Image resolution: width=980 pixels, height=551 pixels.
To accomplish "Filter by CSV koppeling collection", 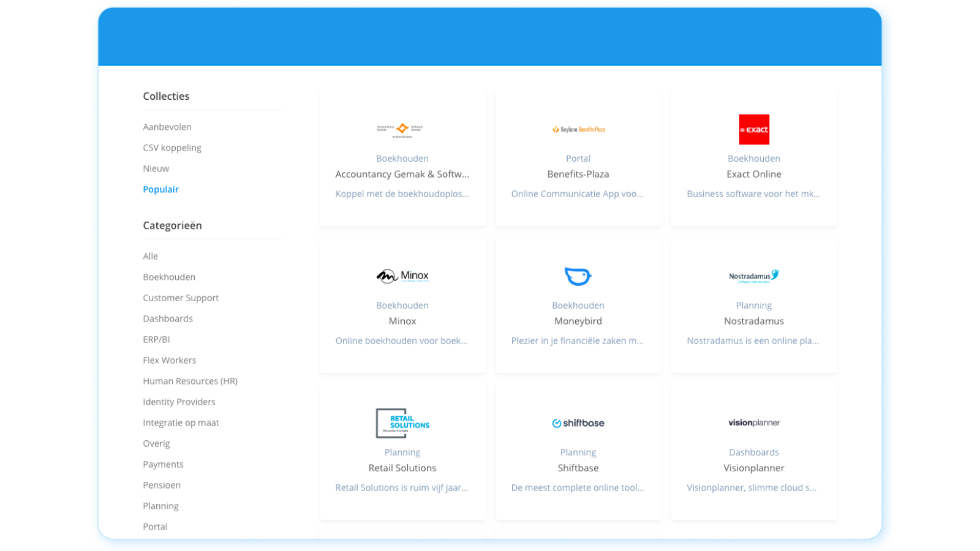I will (172, 148).
